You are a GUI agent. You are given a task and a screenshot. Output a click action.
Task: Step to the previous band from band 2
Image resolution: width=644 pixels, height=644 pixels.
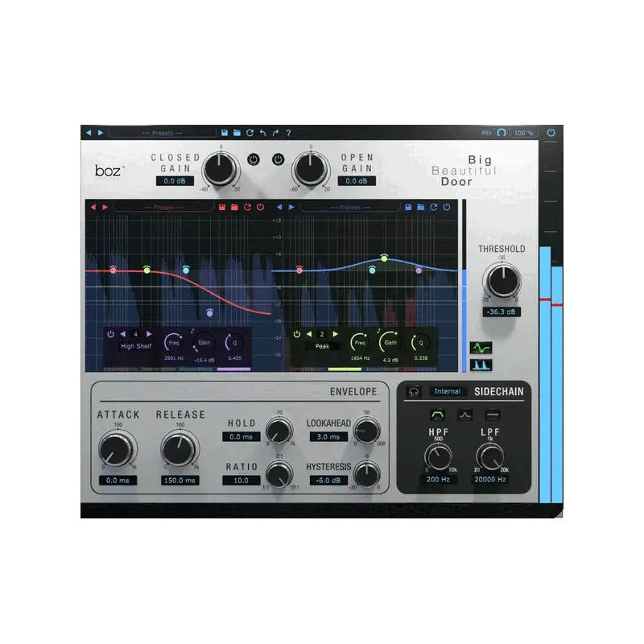click(309, 334)
